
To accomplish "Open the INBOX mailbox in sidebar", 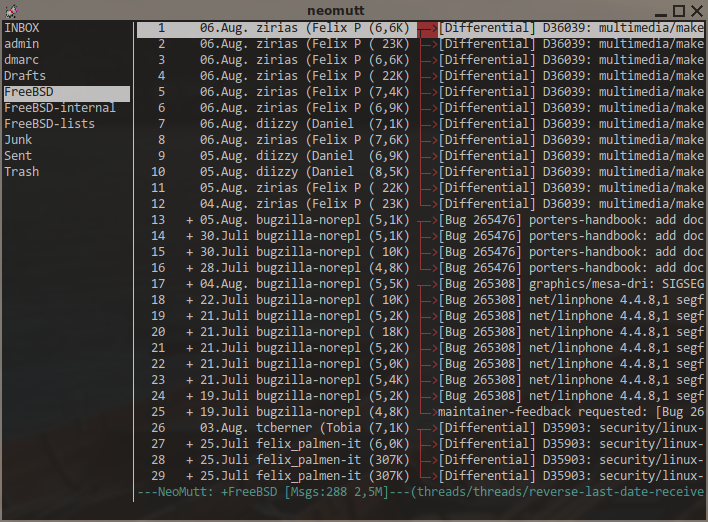I will tap(22, 28).
